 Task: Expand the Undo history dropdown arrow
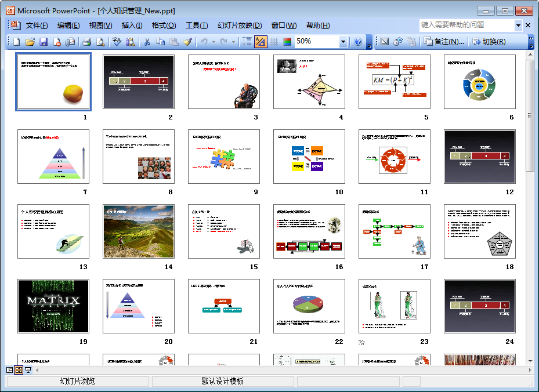214,42
